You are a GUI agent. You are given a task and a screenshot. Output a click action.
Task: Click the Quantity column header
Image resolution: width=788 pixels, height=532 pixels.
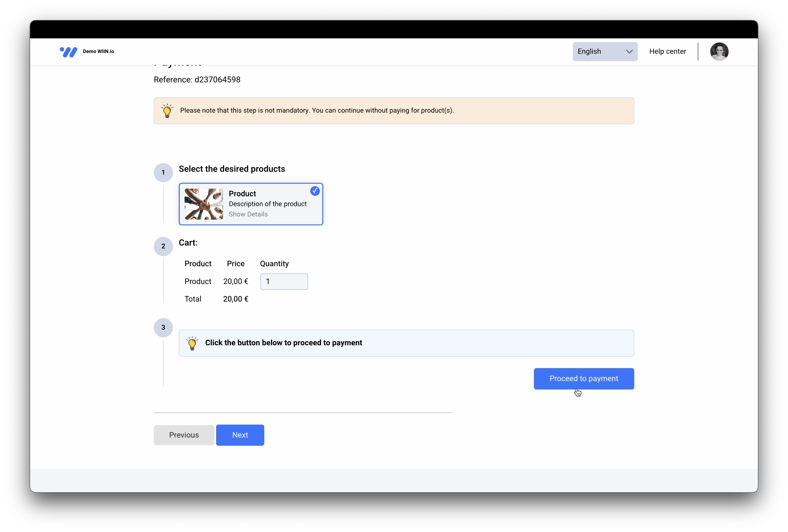274,264
